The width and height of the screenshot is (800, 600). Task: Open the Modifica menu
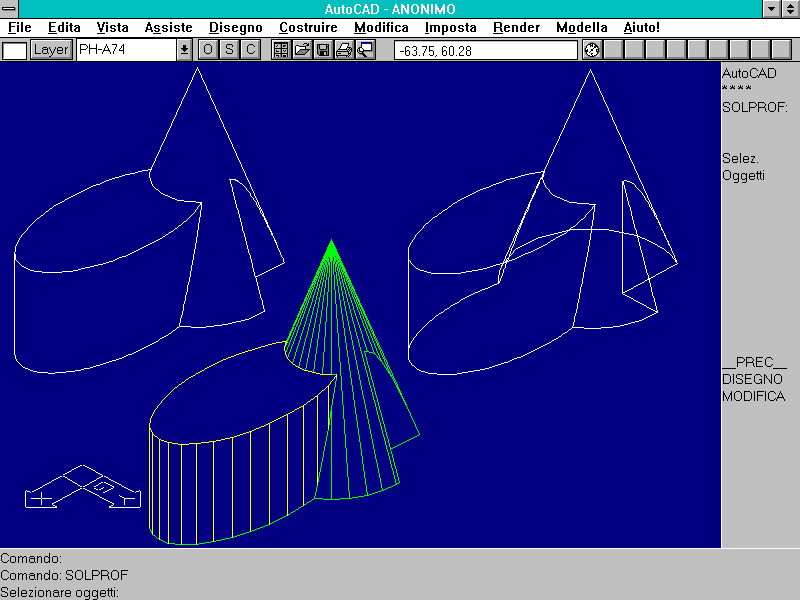[381, 28]
